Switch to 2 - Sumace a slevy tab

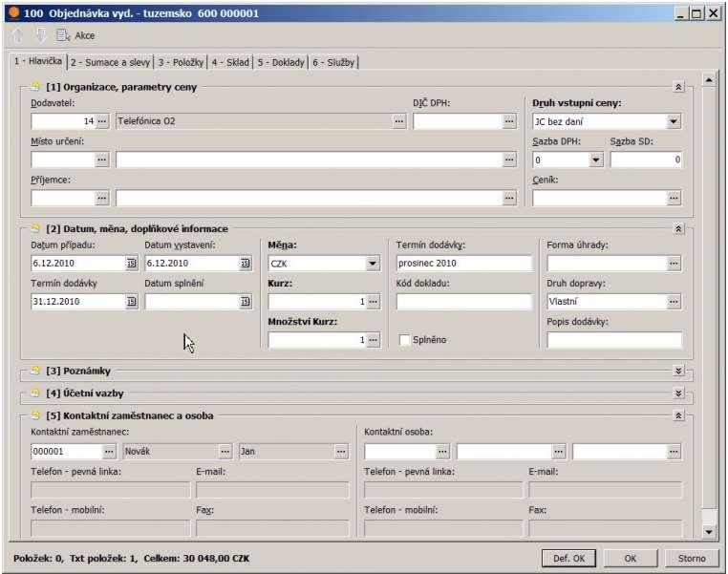[x=110, y=63]
